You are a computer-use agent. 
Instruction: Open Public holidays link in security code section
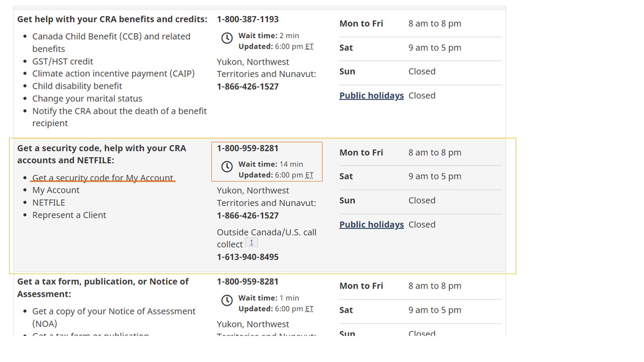(x=371, y=225)
